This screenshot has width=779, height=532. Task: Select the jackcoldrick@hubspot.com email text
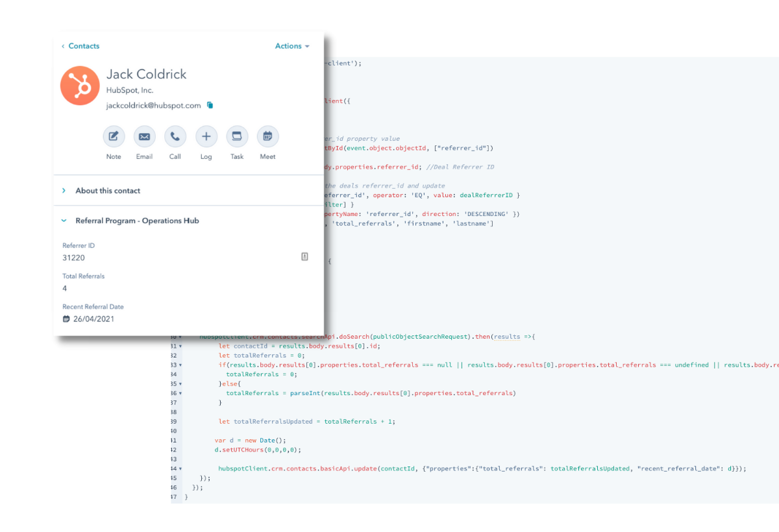[x=154, y=105]
